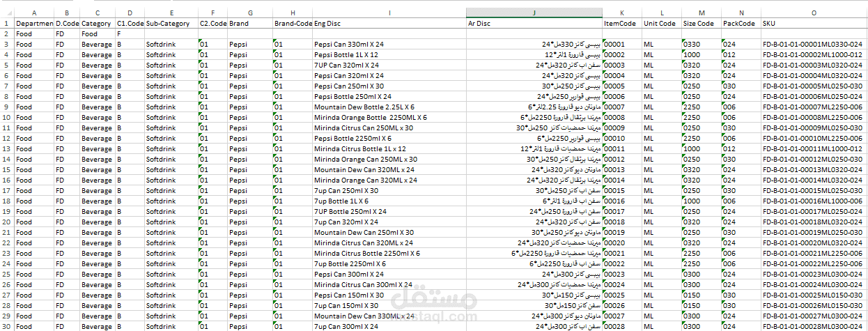Select column O header
This screenshot has height=331, width=868.
coord(814,13)
